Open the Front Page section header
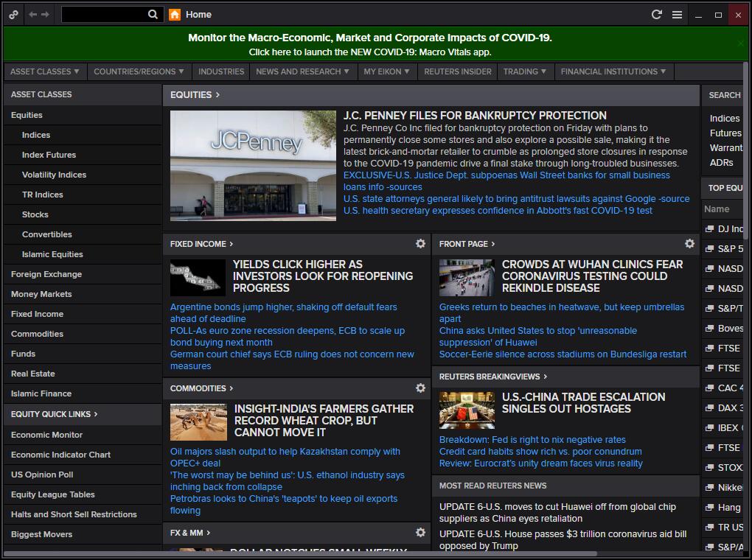The width and height of the screenshot is (752, 560). pyautogui.click(x=467, y=244)
